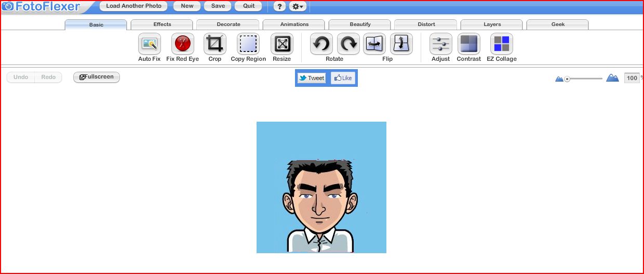Click the zoom percentage input field

[x=632, y=78]
